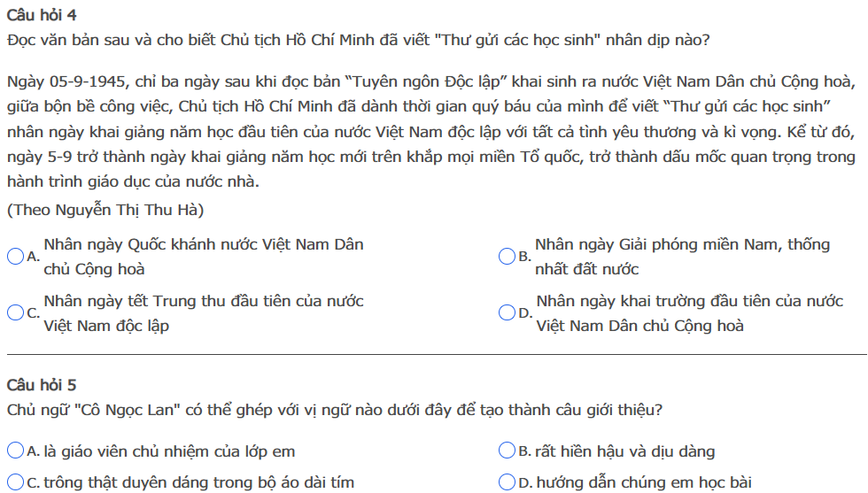Image resolution: width=868 pixels, height=493 pixels.
Task: Click answer text "Nhân ngày Quốc khánh nước Việt Nam"
Action: click(203, 245)
